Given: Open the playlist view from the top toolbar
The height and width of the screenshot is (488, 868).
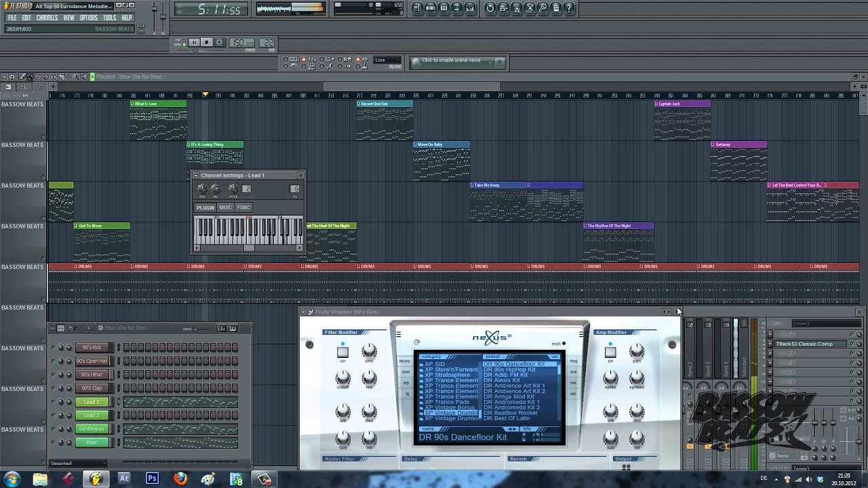Looking at the screenshot, I should 418,8.
